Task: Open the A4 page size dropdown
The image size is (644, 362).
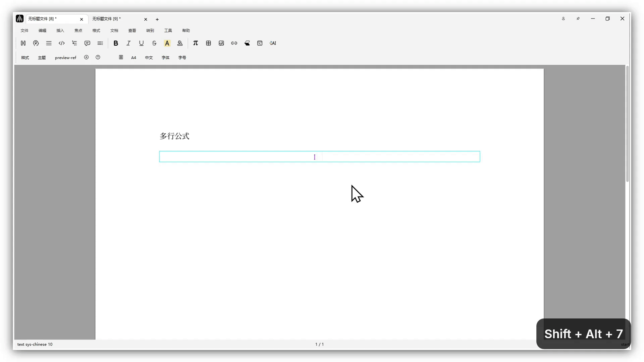Action: [133, 58]
